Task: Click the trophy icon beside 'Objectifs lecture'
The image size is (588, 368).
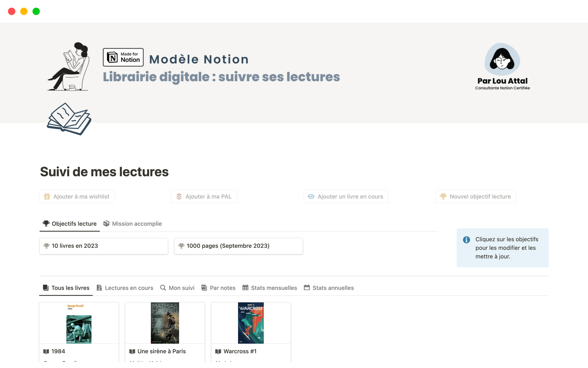Action: click(46, 224)
